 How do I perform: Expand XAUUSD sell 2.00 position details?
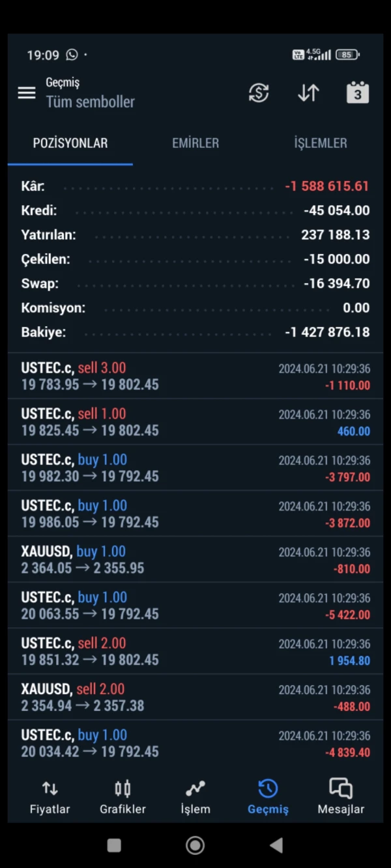tap(195, 697)
